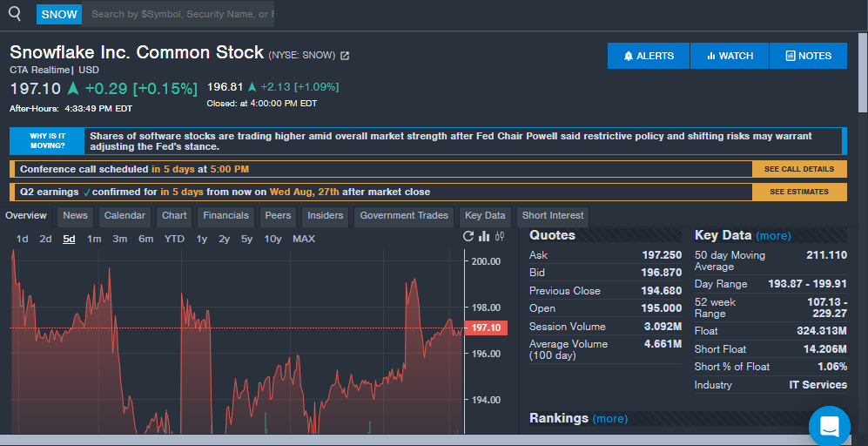Screen dimensions: 868x446
Task: Click the ALERTS button
Action: [649, 56]
